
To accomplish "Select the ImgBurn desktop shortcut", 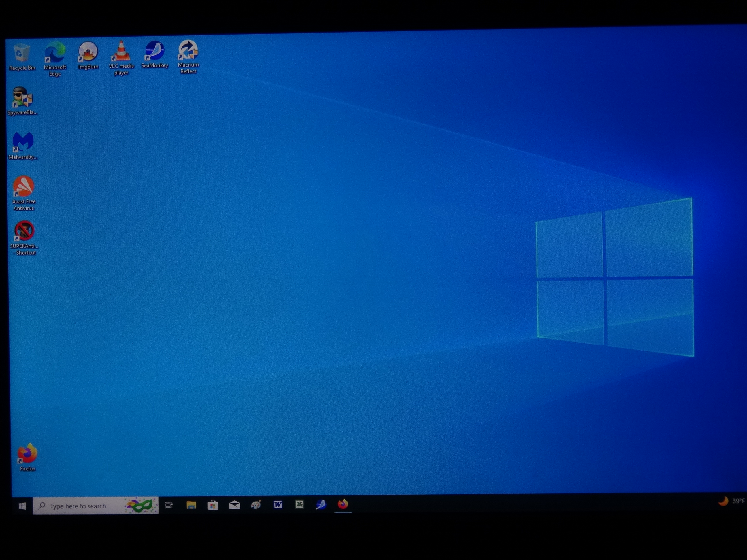I will pyautogui.click(x=88, y=56).
